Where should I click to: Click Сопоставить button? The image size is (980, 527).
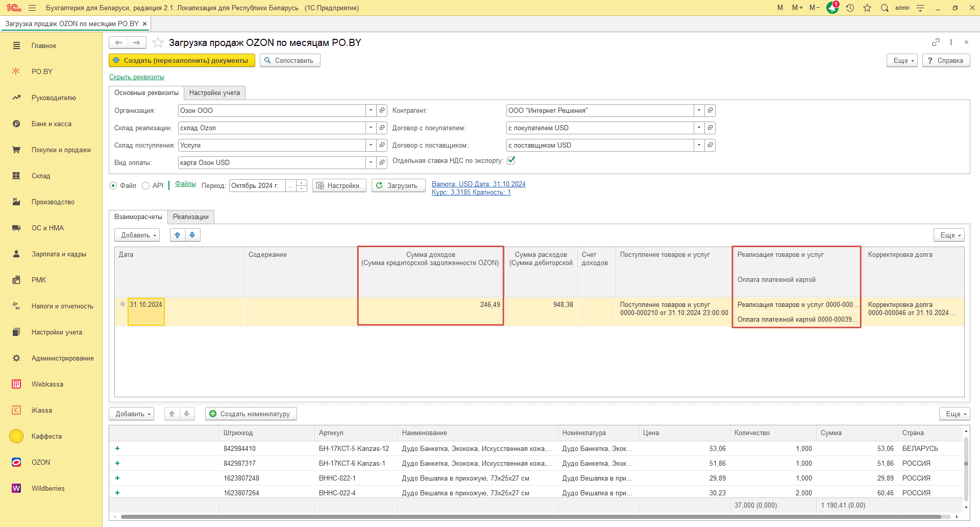pyautogui.click(x=290, y=60)
